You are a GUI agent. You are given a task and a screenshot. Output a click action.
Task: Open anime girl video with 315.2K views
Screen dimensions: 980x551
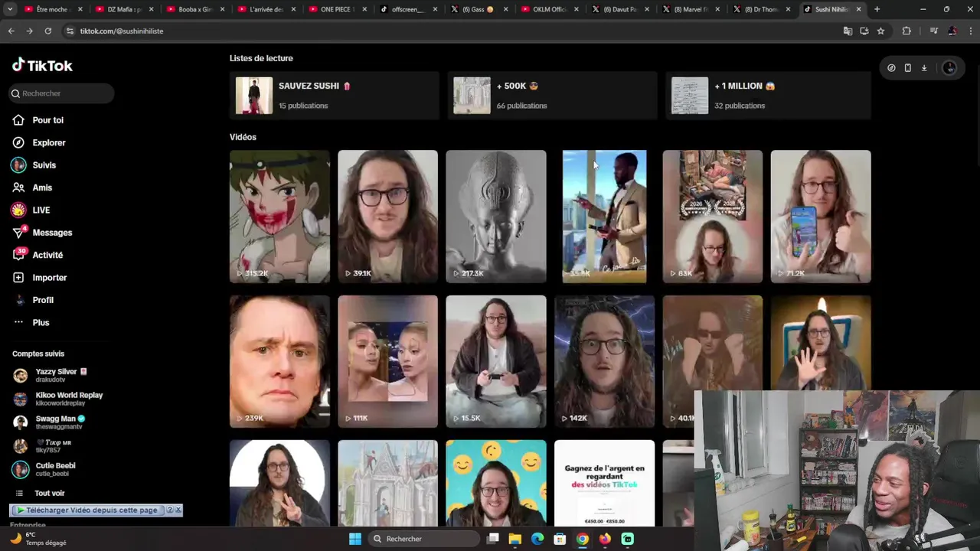[279, 217]
